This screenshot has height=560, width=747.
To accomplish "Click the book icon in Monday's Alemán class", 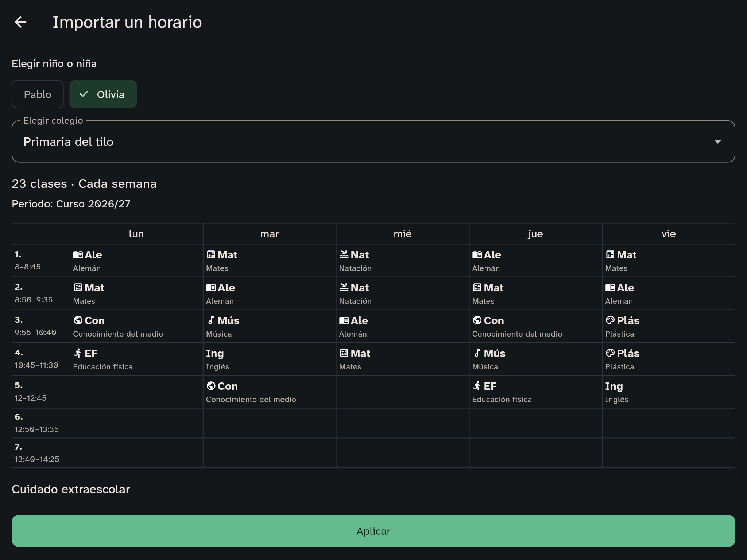I will pos(78,255).
